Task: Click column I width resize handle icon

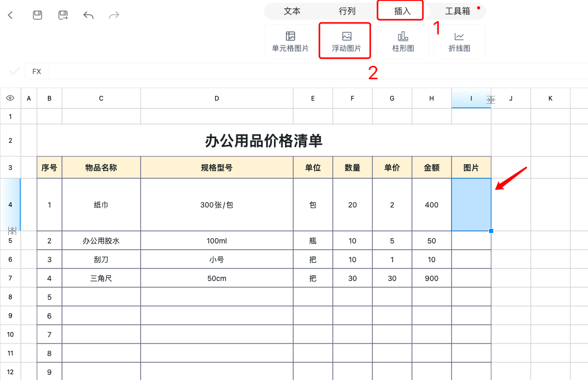Action: (491, 100)
